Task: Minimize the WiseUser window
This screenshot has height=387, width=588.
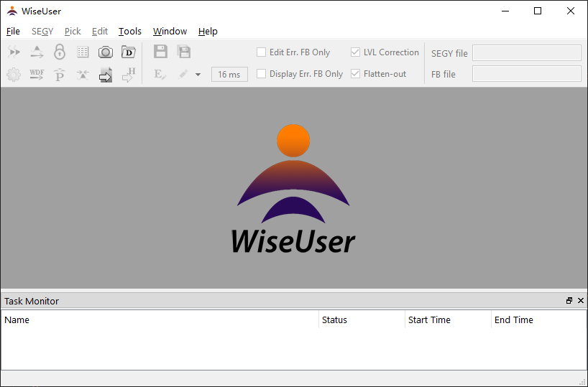Action: click(x=505, y=11)
